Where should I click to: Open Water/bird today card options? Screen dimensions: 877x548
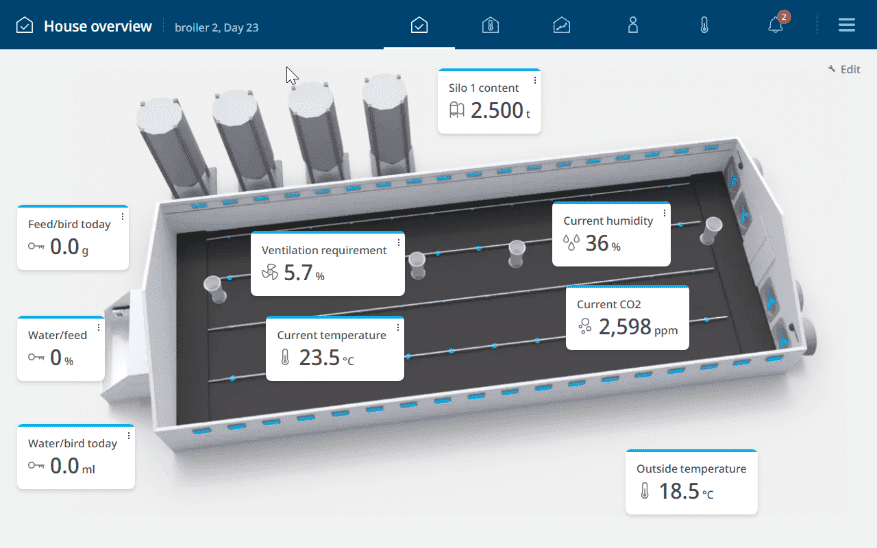click(129, 436)
